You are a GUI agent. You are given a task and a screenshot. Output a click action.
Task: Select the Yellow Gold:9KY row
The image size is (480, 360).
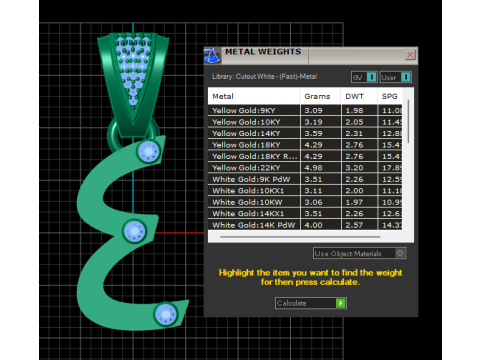click(x=305, y=110)
